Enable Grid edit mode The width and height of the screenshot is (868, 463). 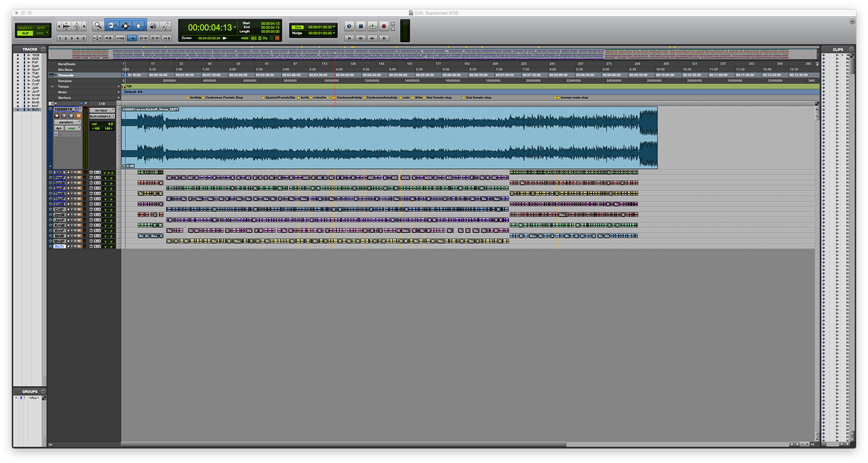point(40,33)
